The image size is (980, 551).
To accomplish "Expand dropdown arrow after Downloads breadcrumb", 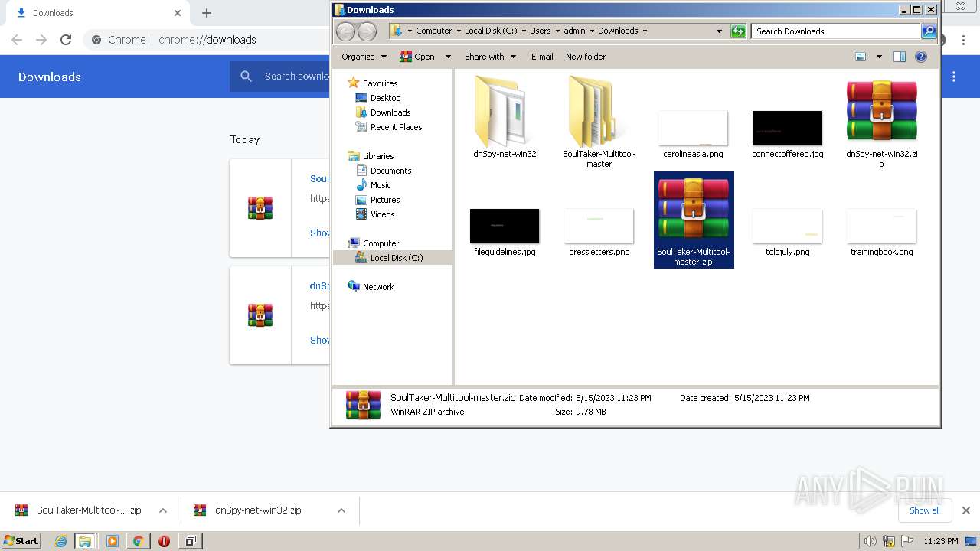I will click(645, 31).
